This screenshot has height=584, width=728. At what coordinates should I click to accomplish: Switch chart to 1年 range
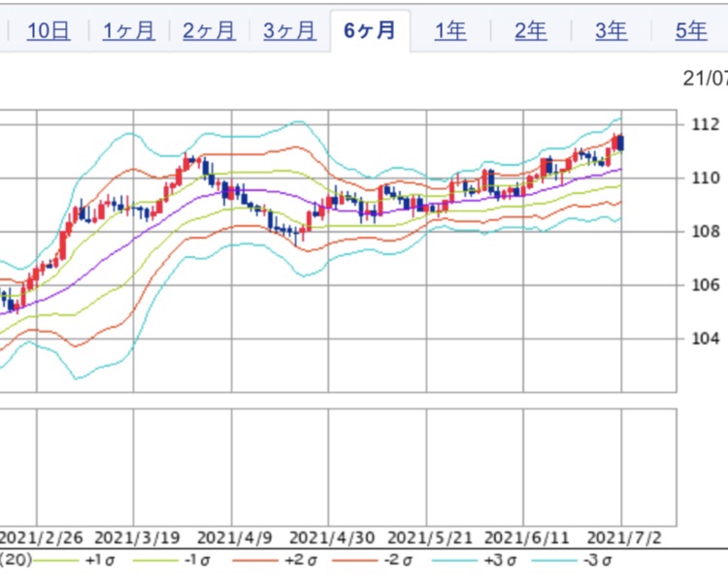(x=449, y=31)
